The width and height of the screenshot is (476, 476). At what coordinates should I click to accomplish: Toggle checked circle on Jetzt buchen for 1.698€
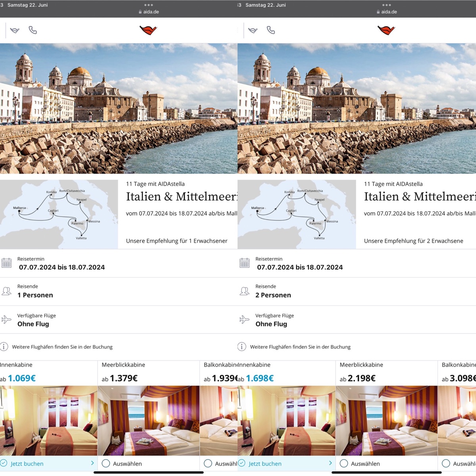(x=242, y=463)
